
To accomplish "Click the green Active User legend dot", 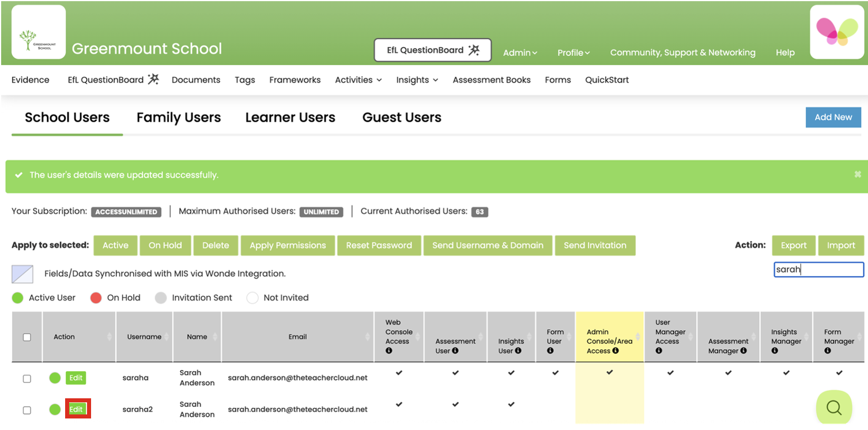I will [x=17, y=298].
